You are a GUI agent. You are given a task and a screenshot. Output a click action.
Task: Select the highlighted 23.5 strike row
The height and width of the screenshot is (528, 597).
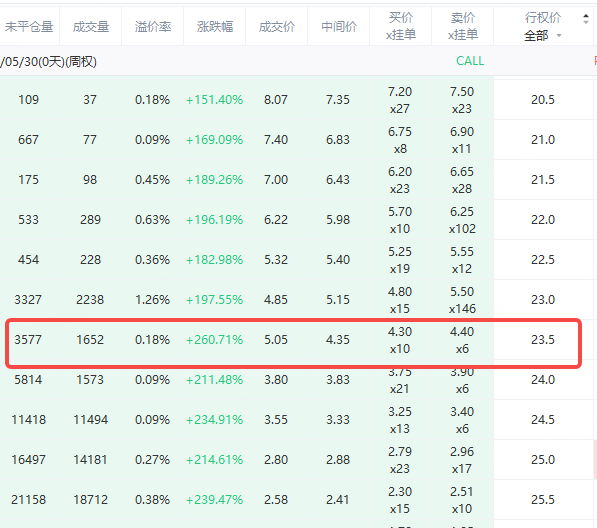pos(293,340)
